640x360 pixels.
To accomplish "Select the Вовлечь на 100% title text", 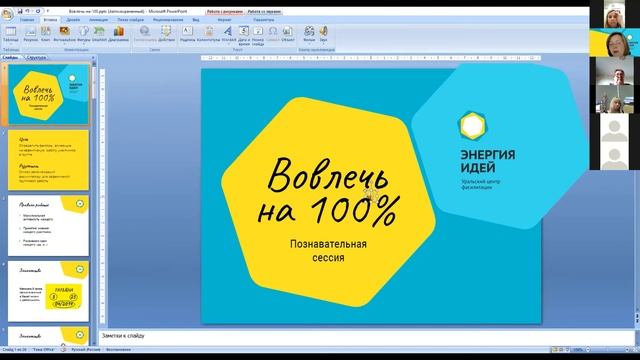I will click(328, 192).
